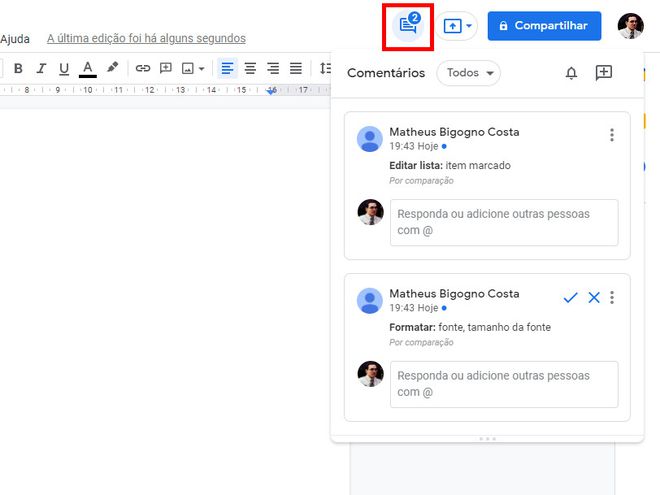Open the Ajuda menu
660x495 pixels.
(15, 39)
